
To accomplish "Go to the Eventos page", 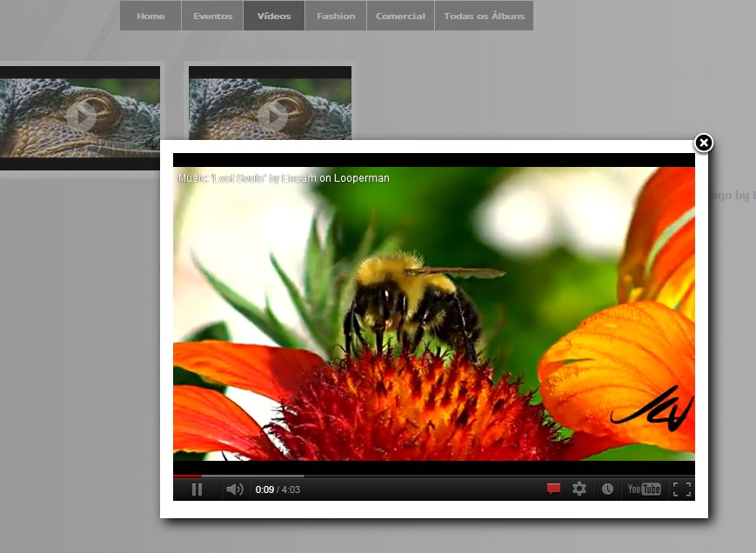I will coord(212,16).
